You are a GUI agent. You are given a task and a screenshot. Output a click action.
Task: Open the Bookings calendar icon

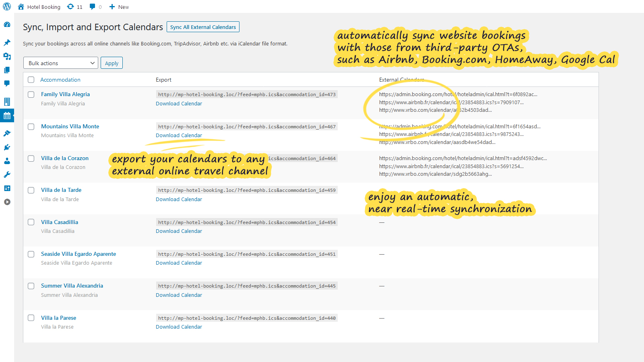tap(7, 115)
